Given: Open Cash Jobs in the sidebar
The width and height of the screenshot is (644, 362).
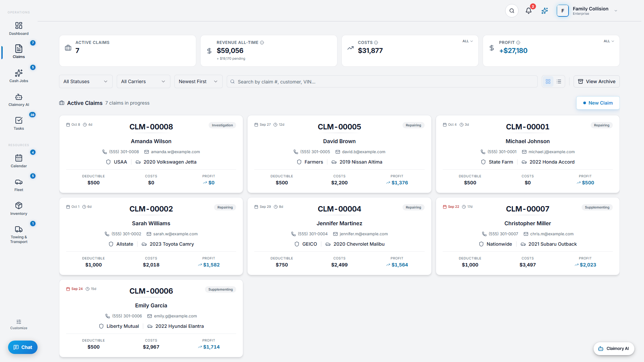Looking at the screenshot, I should point(19,76).
